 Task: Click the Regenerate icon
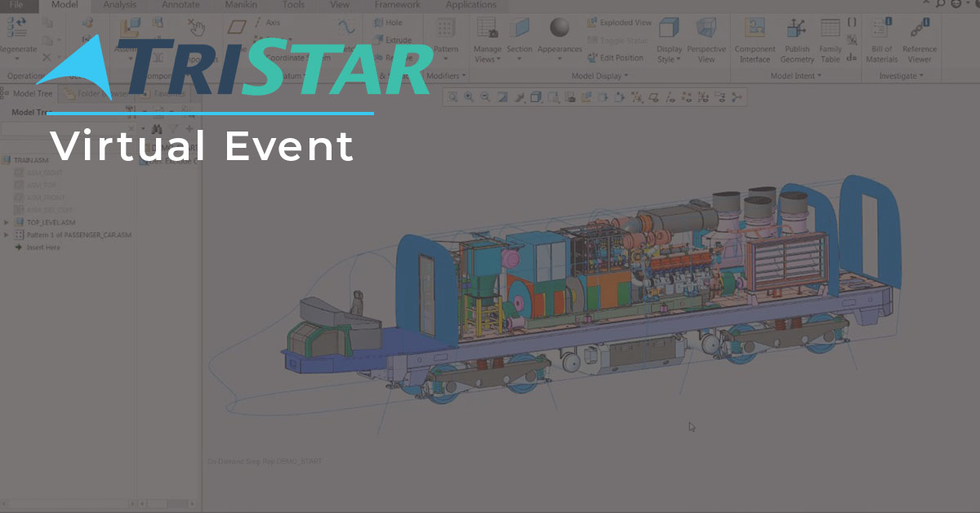tap(18, 29)
